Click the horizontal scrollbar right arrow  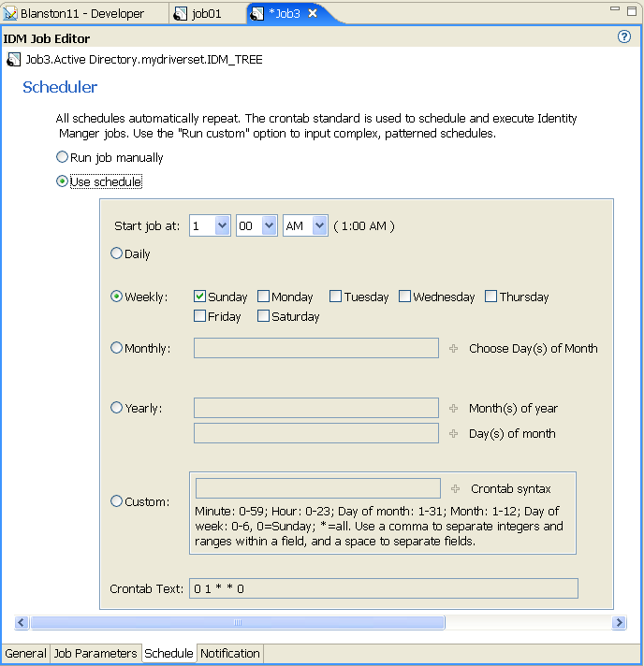[x=619, y=623]
